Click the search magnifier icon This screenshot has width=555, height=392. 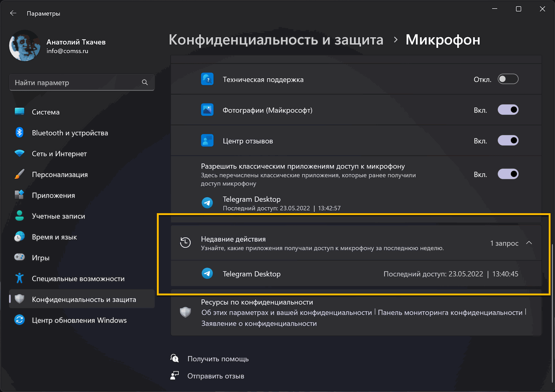[x=145, y=83]
